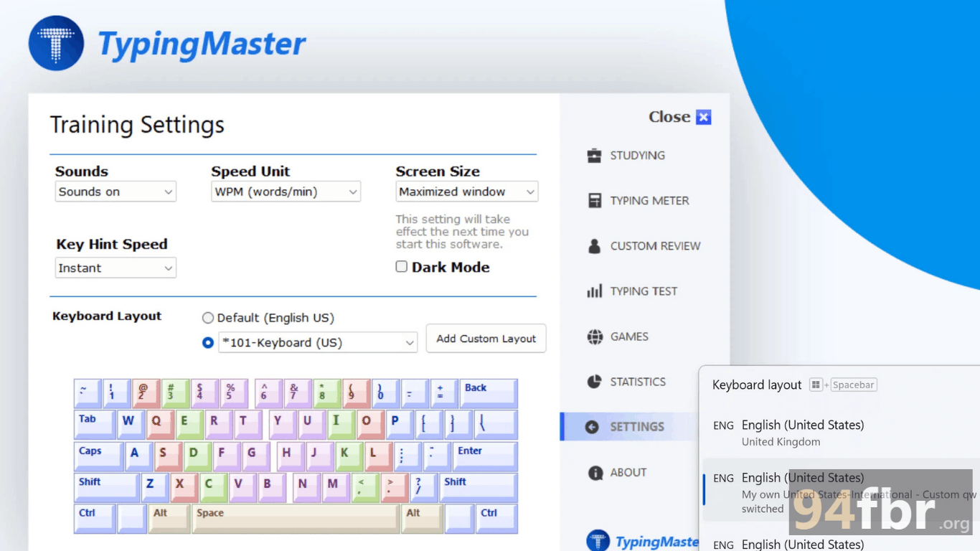Click the Typing Test bar chart icon
The height and width of the screenshot is (551, 980).
(x=595, y=291)
